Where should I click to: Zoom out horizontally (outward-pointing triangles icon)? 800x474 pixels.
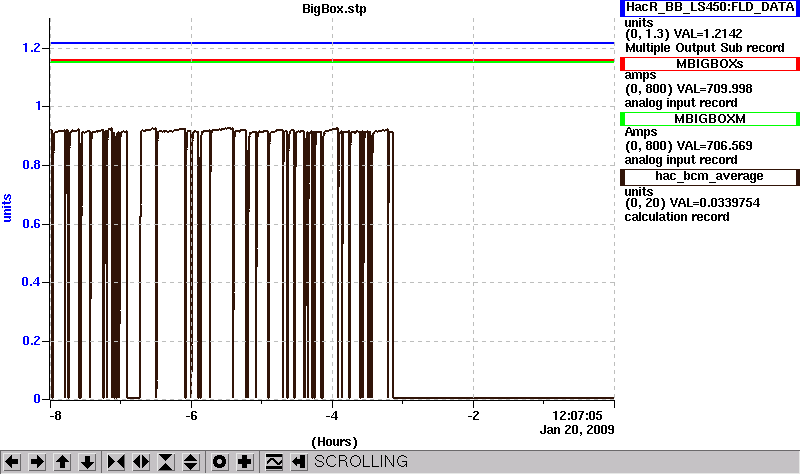point(141,462)
